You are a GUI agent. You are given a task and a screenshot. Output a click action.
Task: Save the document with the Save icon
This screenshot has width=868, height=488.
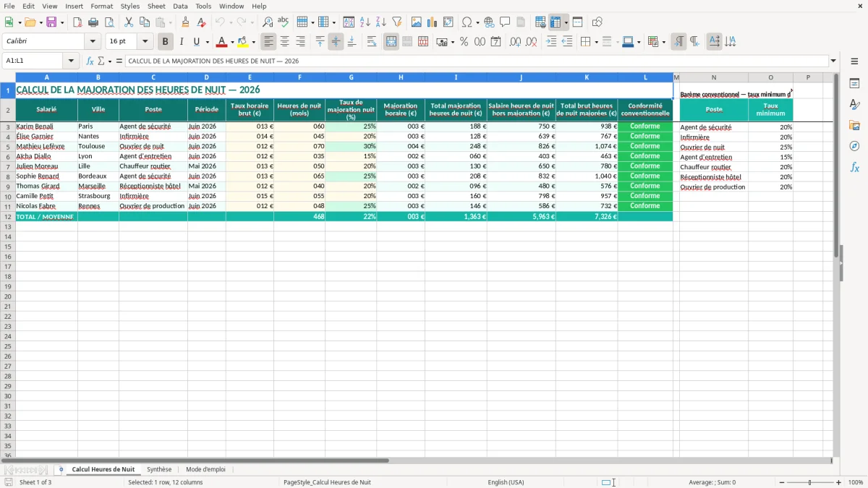pyautogui.click(x=51, y=22)
